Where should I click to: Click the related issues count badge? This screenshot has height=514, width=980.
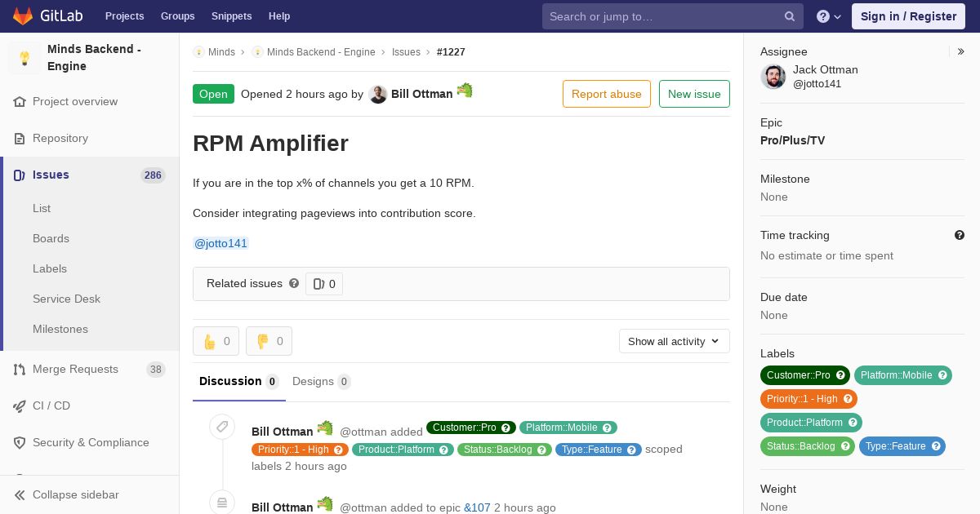coord(324,284)
